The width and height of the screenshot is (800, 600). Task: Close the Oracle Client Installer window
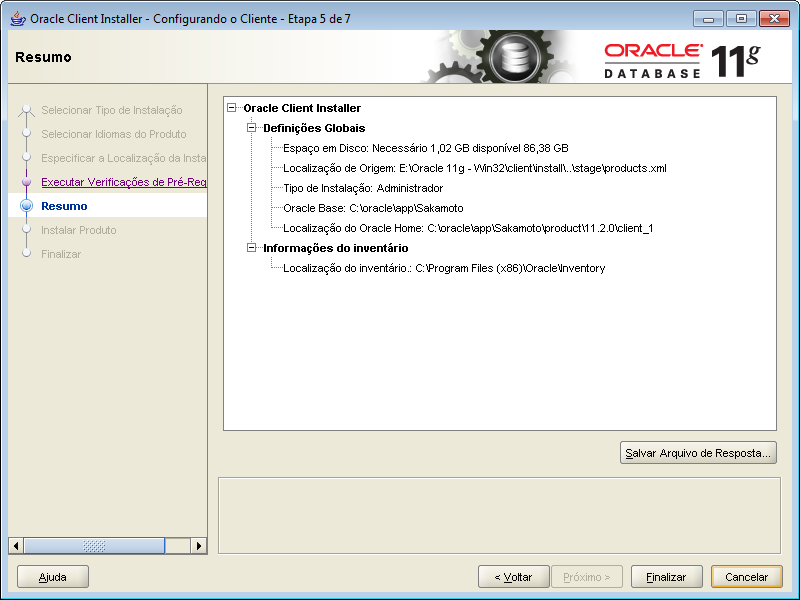pyautogui.click(x=774, y=19)
